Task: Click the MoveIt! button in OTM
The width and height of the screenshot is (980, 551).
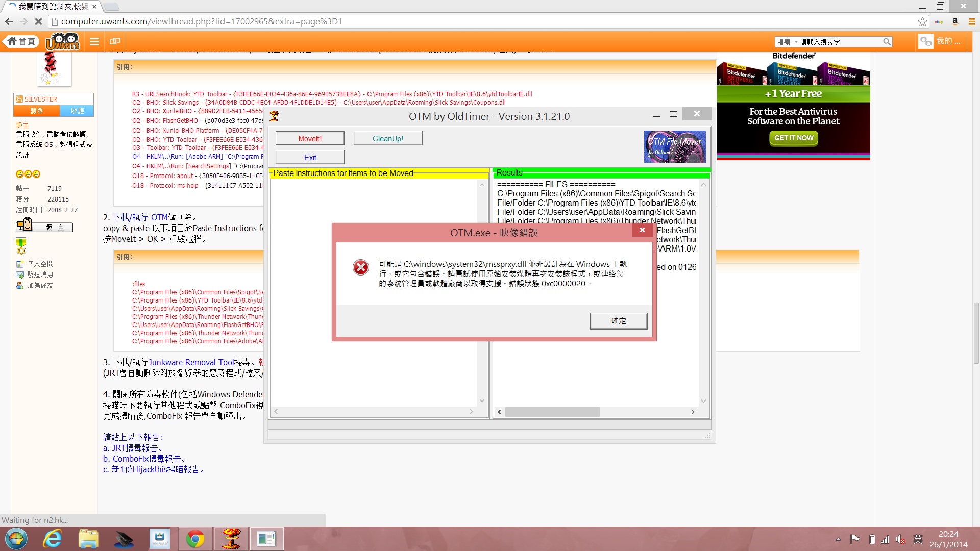Action: tap(310, 138)
